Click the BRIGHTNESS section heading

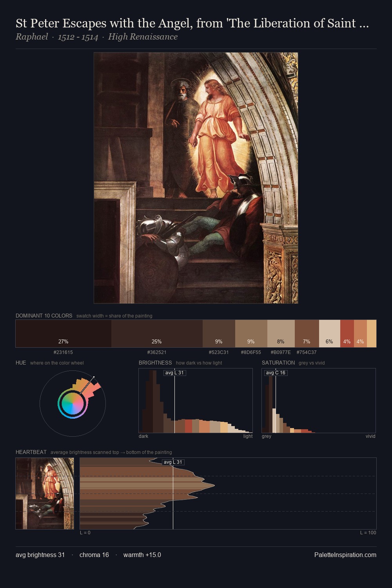point(155,363)
